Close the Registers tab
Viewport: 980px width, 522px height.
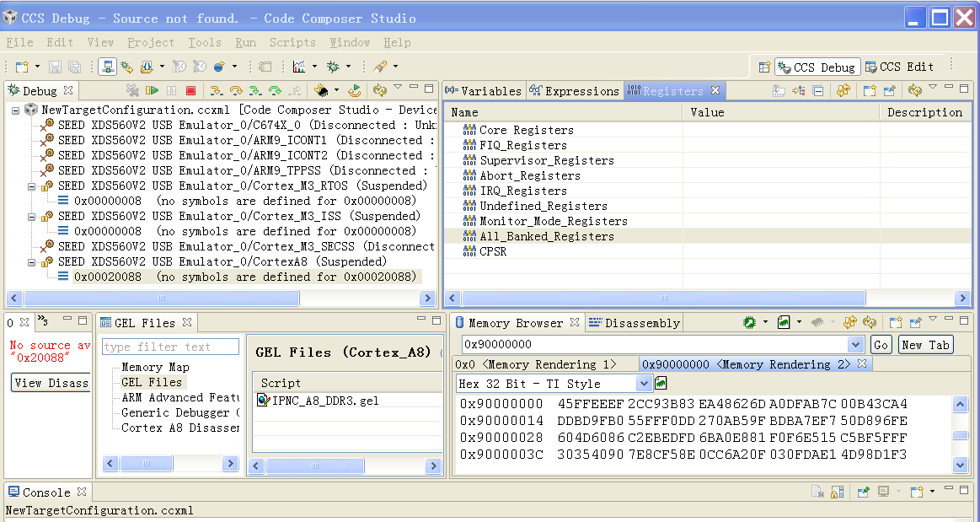pyautogui.click(x=715, y=90)
